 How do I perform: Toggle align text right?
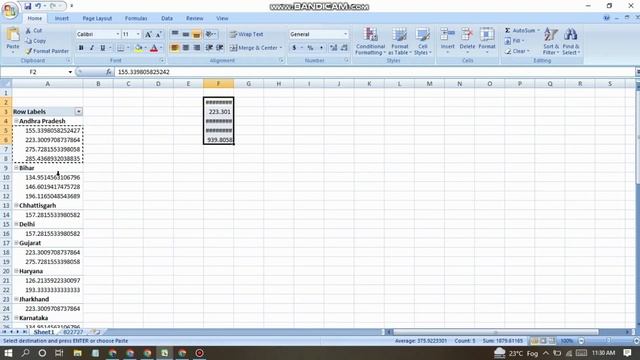point(196,48)
